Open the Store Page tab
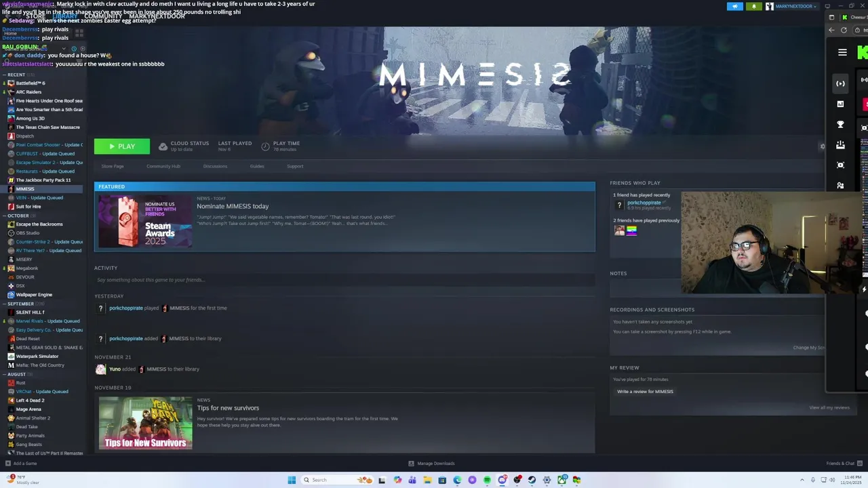This screenshot has width=868, height=488. pos(113,166)
